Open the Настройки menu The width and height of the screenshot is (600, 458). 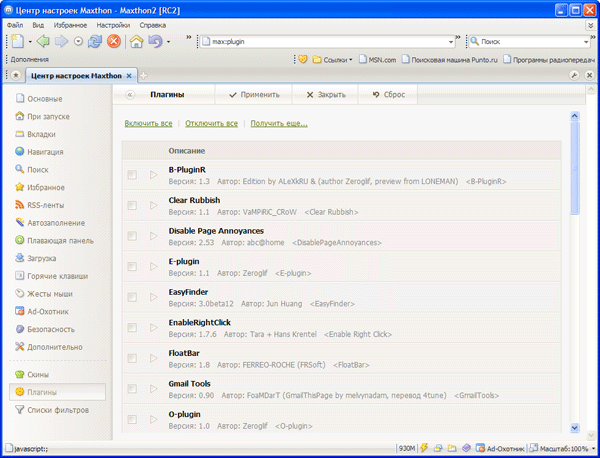click(x=113, y=25)
